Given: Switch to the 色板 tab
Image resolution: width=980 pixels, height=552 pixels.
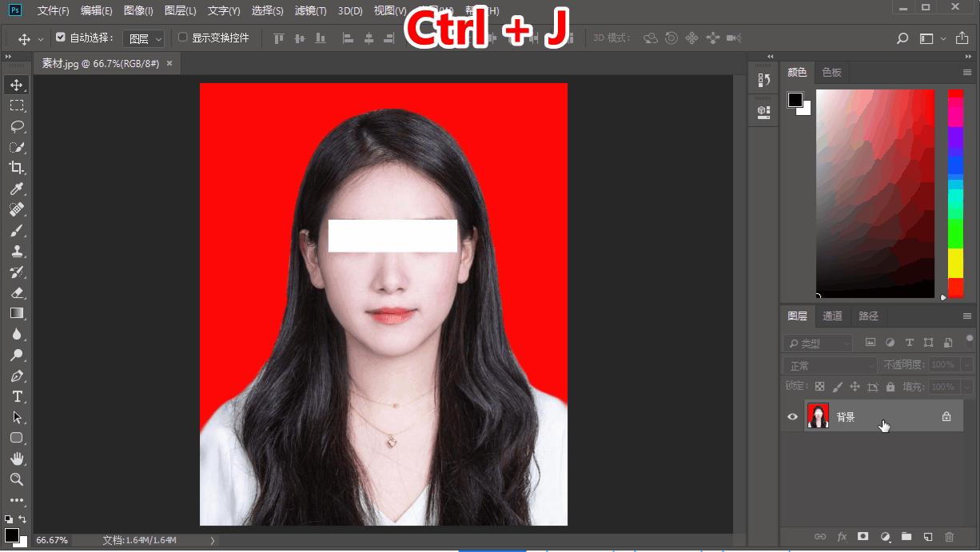Looking at the screenshot, I should click(831, 72).
